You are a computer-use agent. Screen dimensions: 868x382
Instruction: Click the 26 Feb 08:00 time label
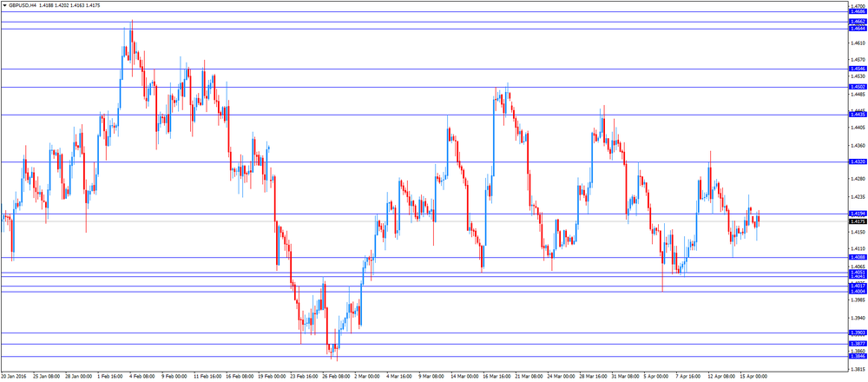point(336,375)
